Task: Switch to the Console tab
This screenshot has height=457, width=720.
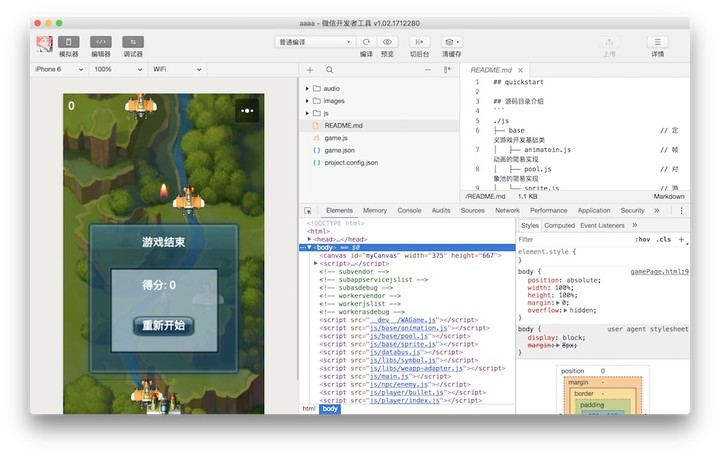Action: coord(409,210)
